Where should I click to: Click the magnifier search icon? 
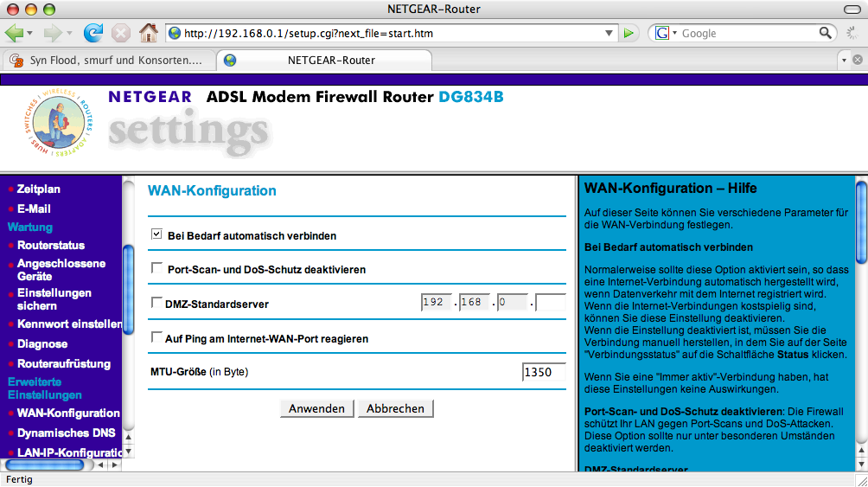[x=825, y=33]
